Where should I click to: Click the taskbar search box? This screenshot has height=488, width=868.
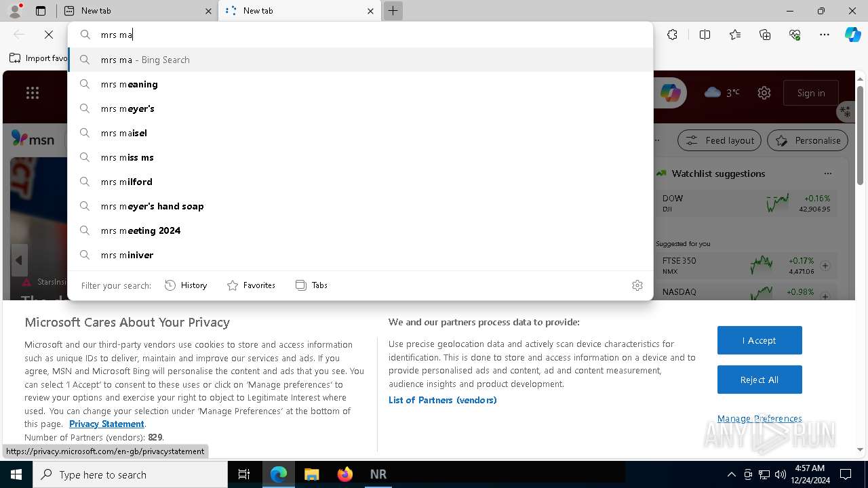pyautogui.click(x=130, y=474)
